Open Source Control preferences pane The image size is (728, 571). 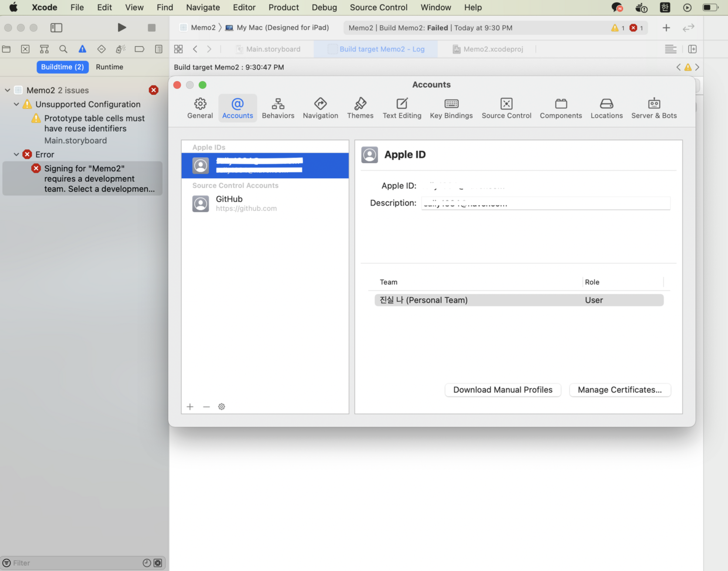(506, 108)
